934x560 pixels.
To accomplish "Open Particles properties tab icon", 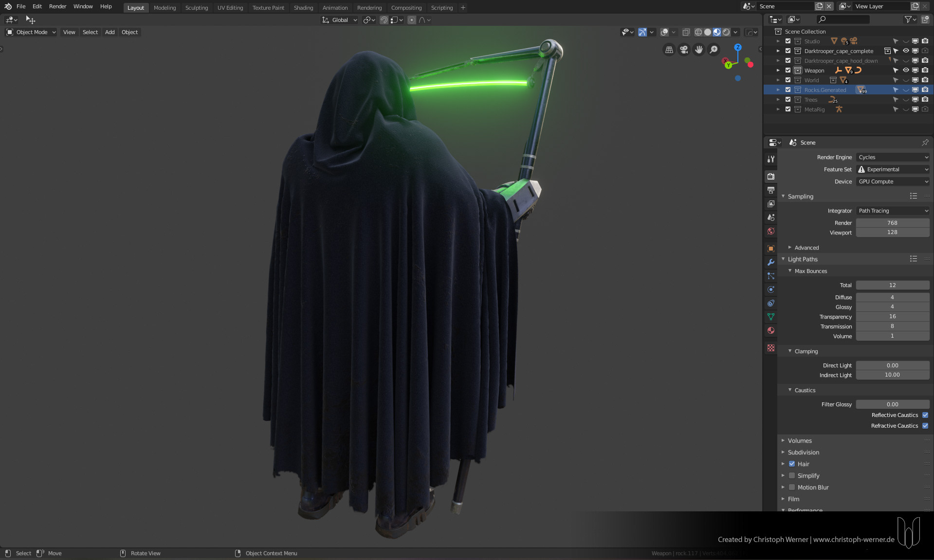I will click(x=771, y=275).
